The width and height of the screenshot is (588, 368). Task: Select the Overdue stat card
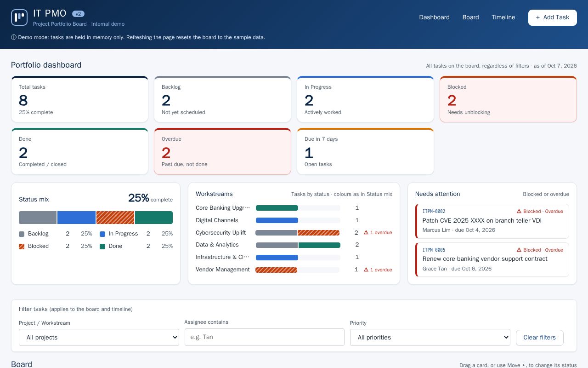tap(222, 151)
